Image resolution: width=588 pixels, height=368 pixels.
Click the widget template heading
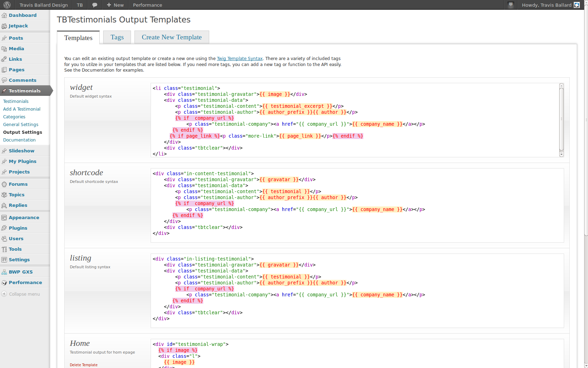pos(81,87)
